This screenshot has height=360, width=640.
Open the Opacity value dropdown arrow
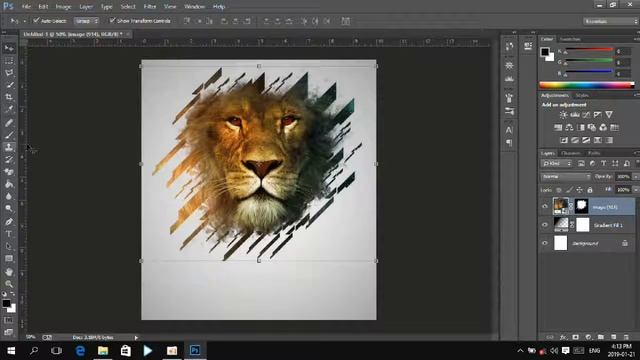635,177
